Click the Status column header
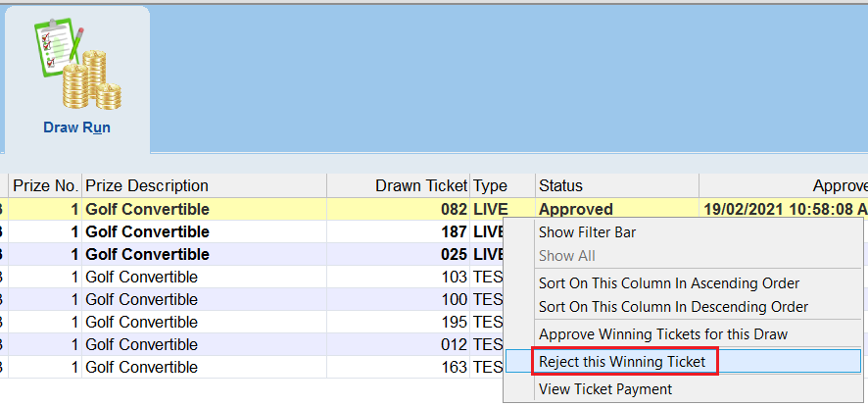Viewport: 868px width, 407px height. tap(617, 185)
